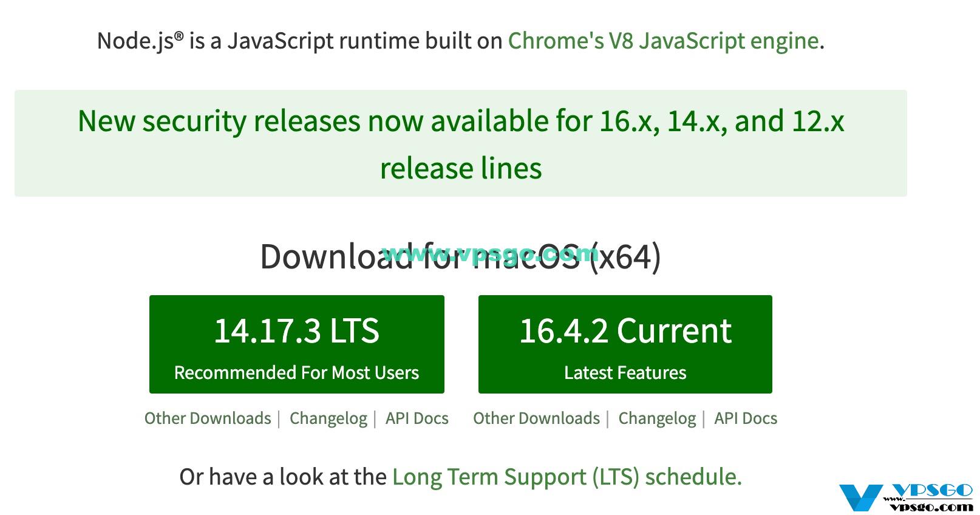
Task: Open the Long Term Support (LTS) schedule
Action: click(567, 477)
